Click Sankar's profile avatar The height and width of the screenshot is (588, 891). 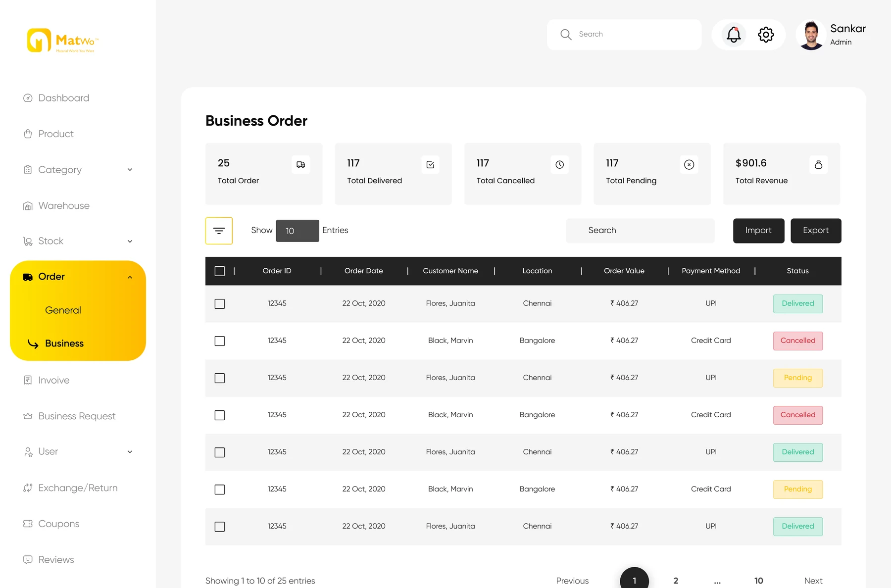tap(811, 35)
